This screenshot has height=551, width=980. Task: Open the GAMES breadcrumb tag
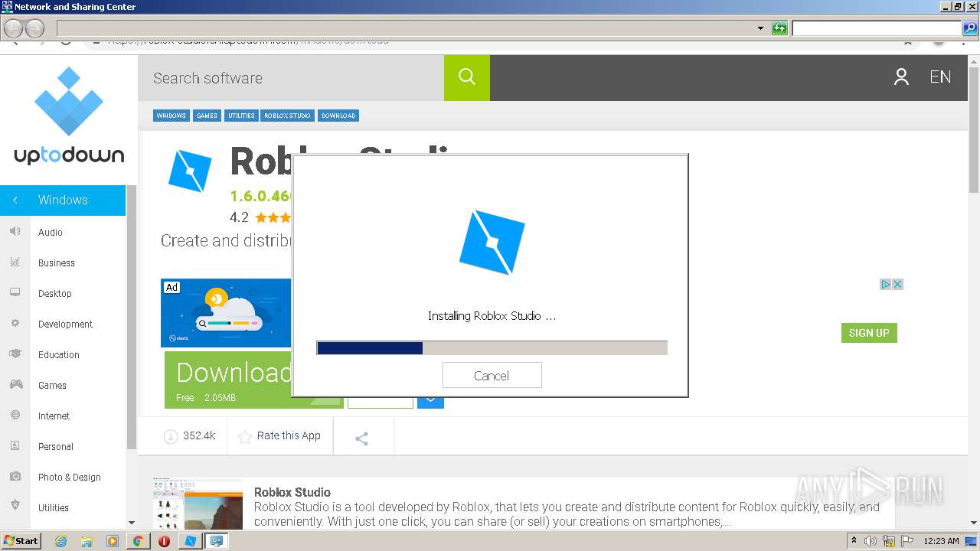pos(207,116)
